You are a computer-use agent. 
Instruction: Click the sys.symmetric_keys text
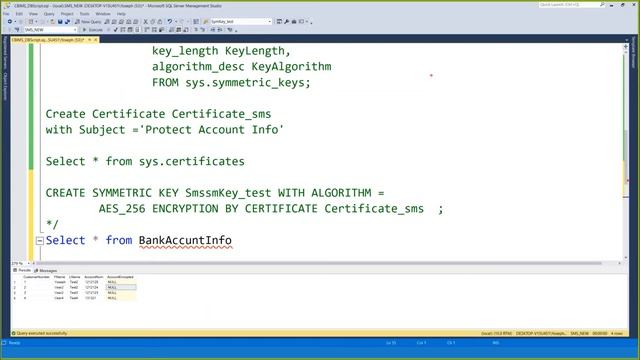tap(247, 82)
